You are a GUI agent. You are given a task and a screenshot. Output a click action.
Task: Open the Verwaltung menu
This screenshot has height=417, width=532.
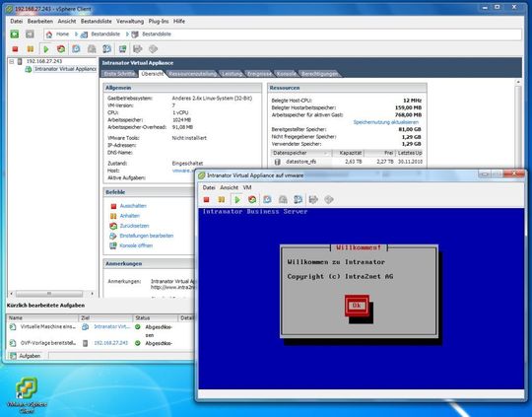point(130,21)
